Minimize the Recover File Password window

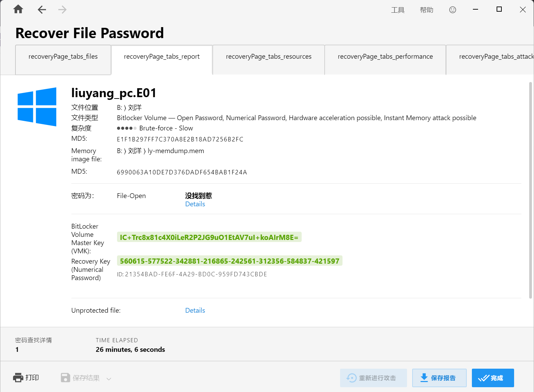click(x=475, y=10)
